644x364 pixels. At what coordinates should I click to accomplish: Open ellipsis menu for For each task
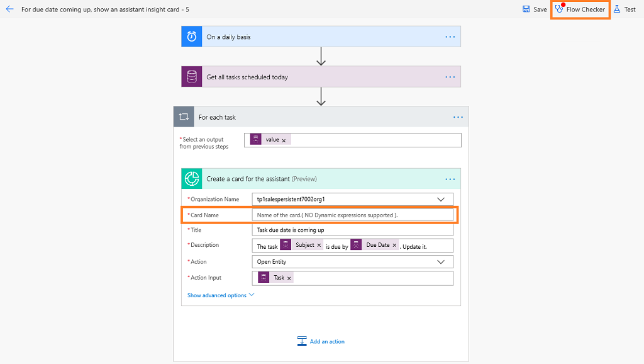(x=458, y=117)
